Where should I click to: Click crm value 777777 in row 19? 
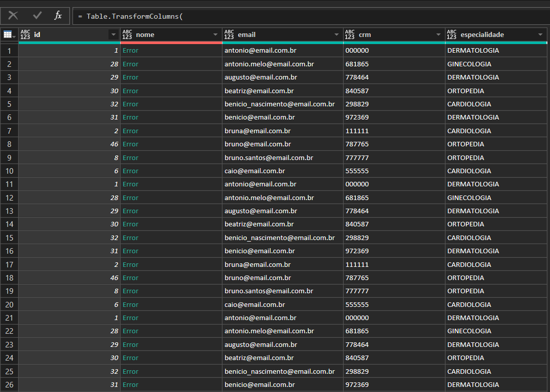pos(357,291)
